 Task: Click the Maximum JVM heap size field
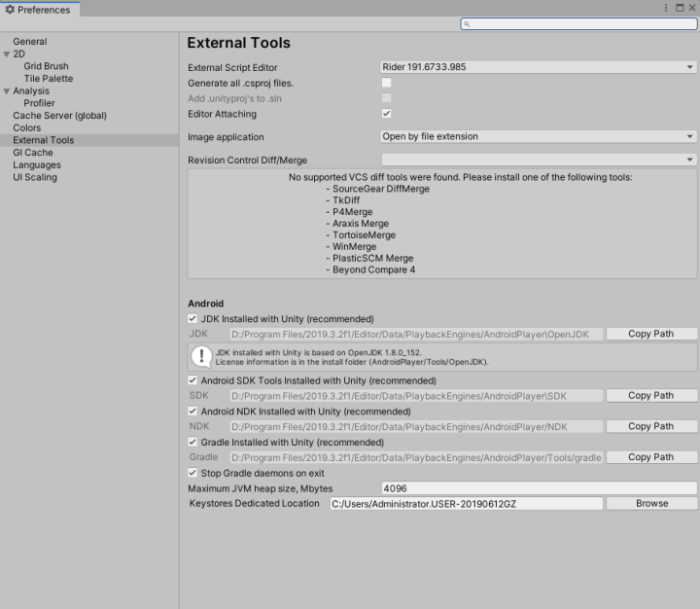(539, 488)
